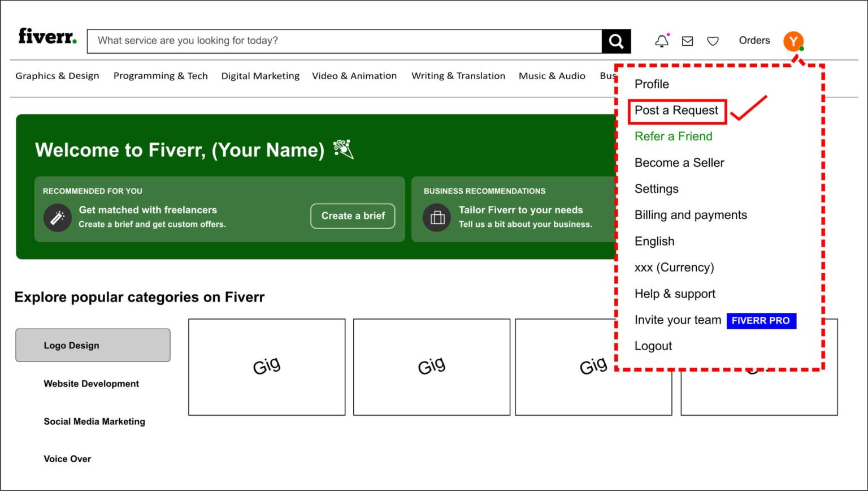
Task: Open the notifications bell icon
Action: [662, 41]
